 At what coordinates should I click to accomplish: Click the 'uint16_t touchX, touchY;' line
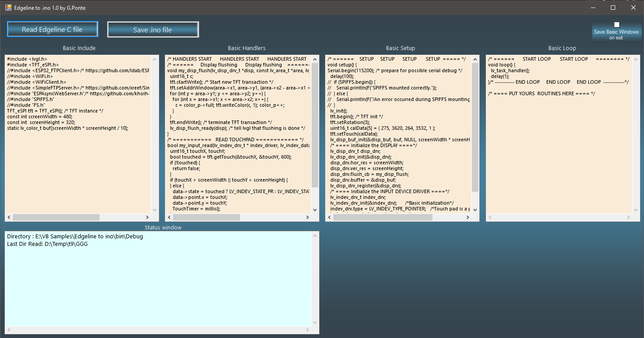[x=198, y=151]
